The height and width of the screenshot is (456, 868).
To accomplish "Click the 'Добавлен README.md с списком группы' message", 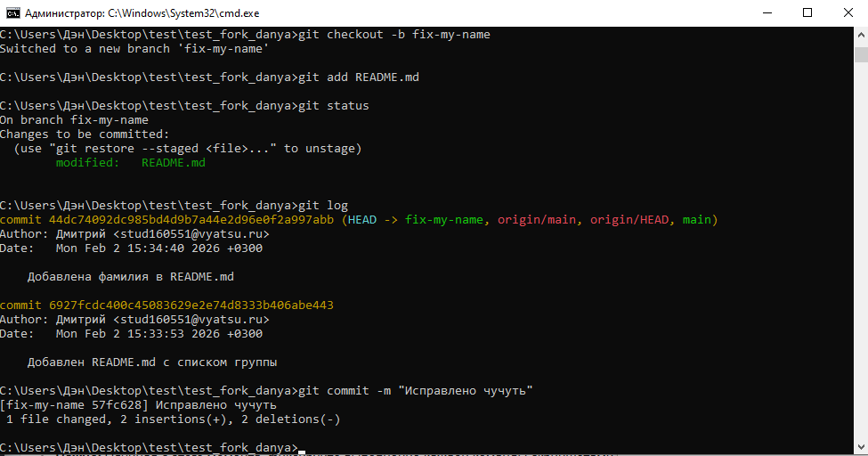I will (152, 362).
